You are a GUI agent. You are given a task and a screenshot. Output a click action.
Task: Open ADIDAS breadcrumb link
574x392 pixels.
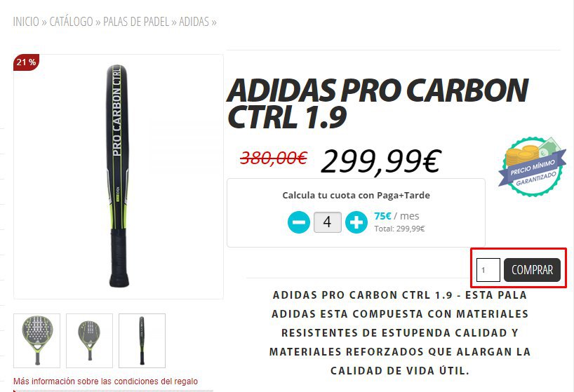(194, 22)
